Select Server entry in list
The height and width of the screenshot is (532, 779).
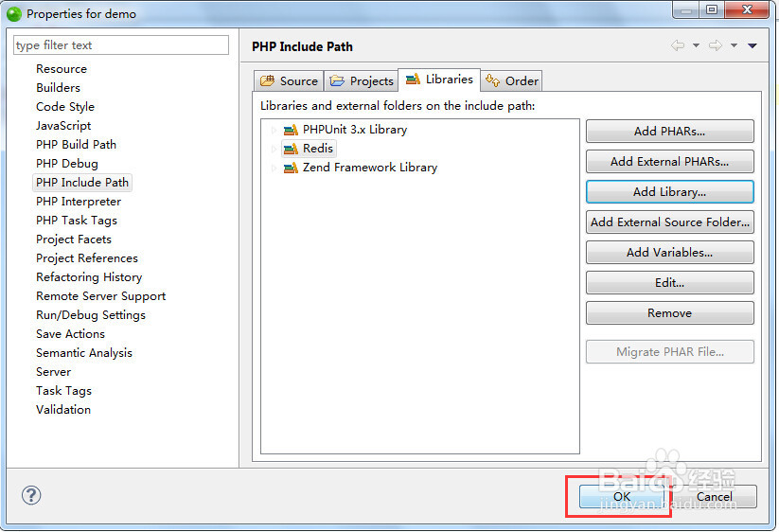[54, 372]
